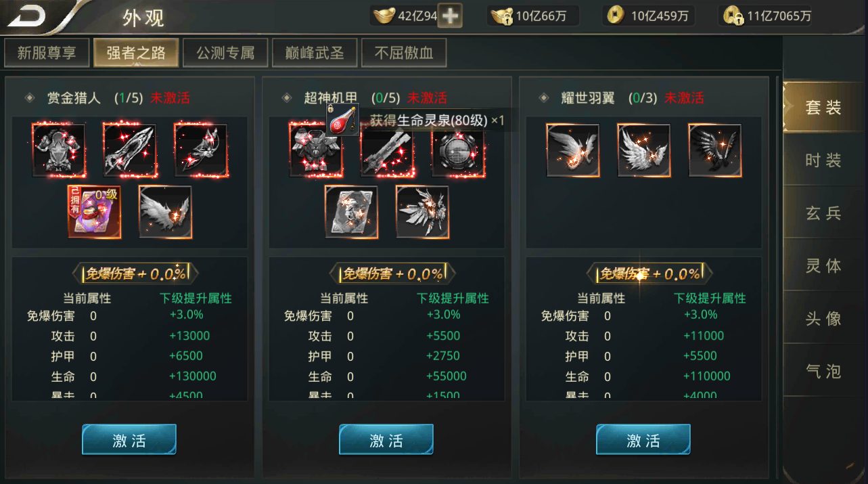Select the owned level 0 card item
The image size is (868, 484).
pos(94,212)
